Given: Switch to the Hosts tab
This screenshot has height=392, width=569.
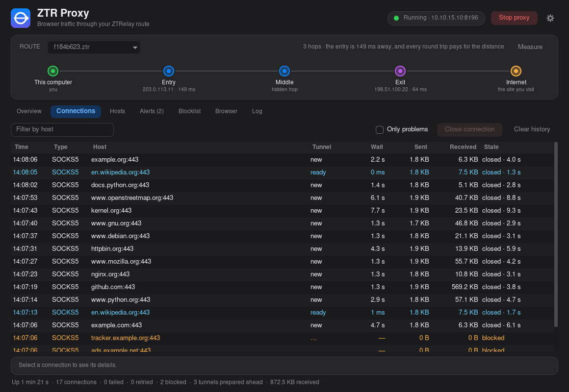Looking at the screenshot, I should [x=118, y=111].
